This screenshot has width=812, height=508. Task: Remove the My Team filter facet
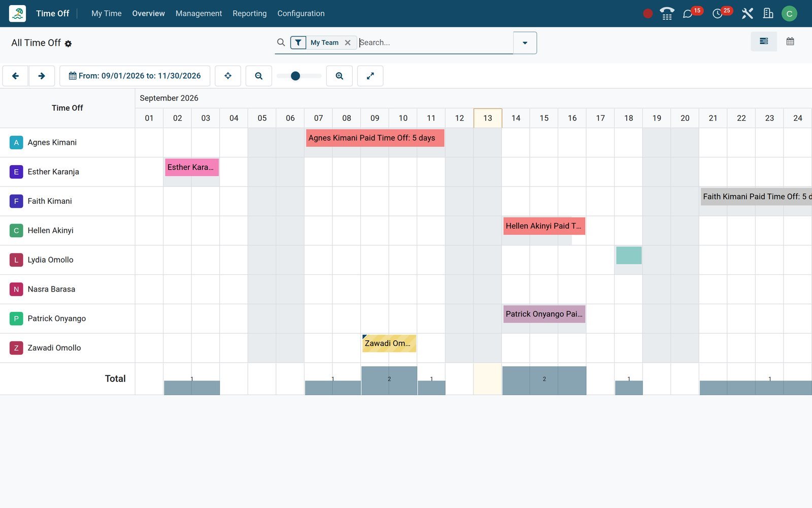(348, 43)
